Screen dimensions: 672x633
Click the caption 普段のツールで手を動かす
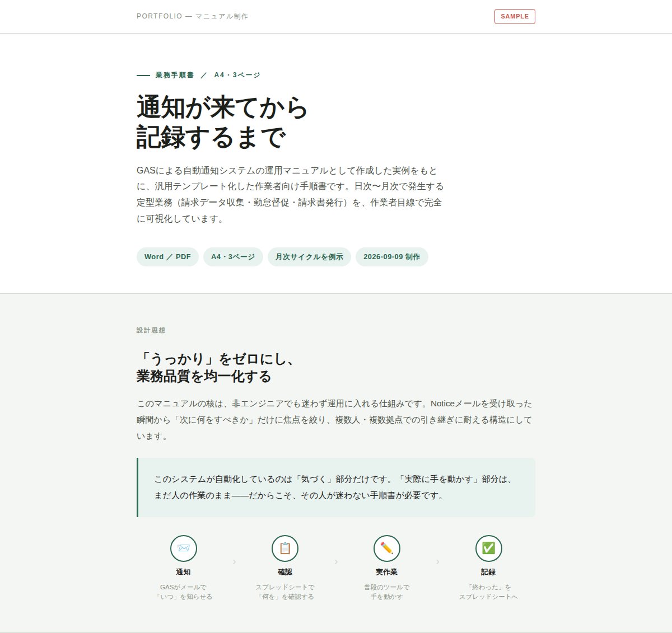tap(387, 592)
